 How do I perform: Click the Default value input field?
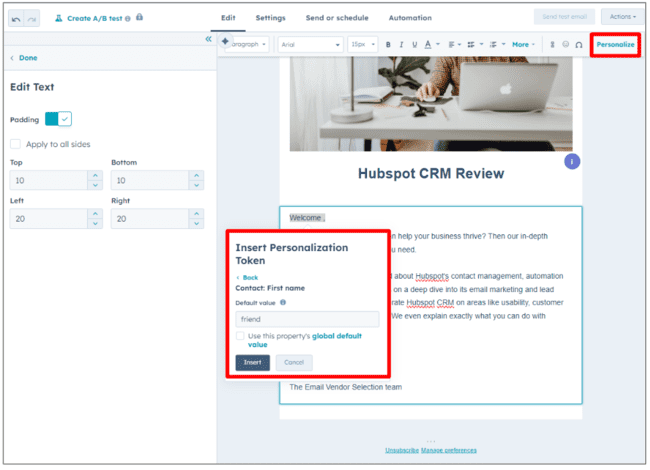pos(307,319)
